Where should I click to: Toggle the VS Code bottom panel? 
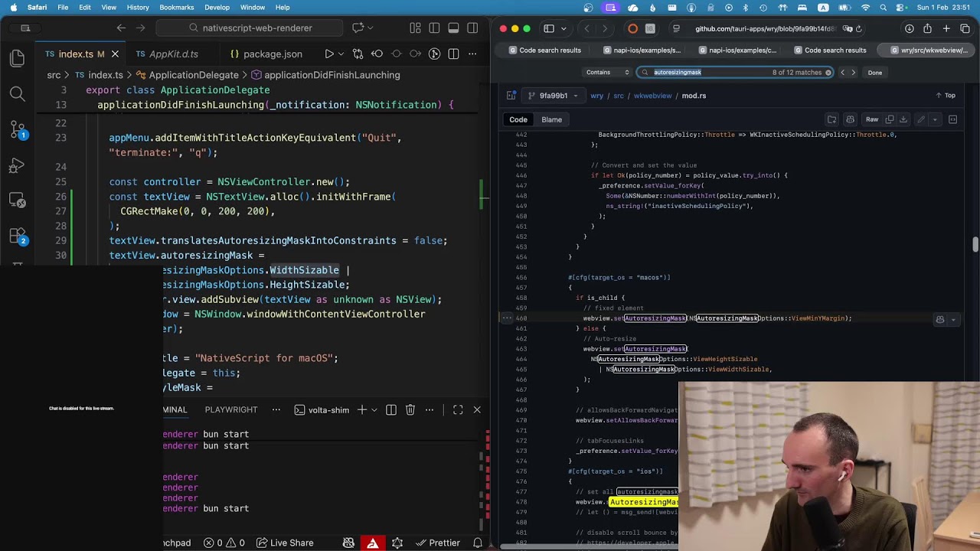[x=453, y=28]
